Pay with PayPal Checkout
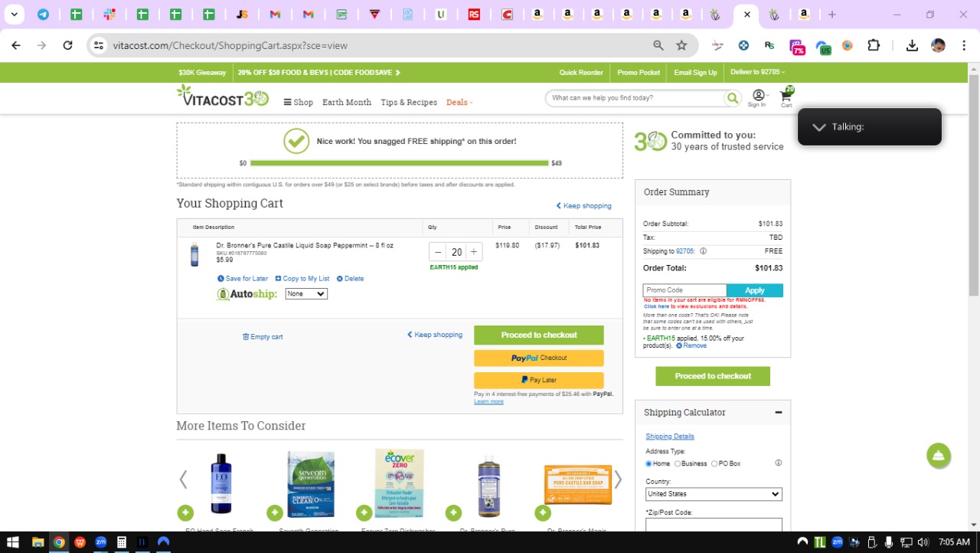 pyautogui.click(x=539, y=358)
